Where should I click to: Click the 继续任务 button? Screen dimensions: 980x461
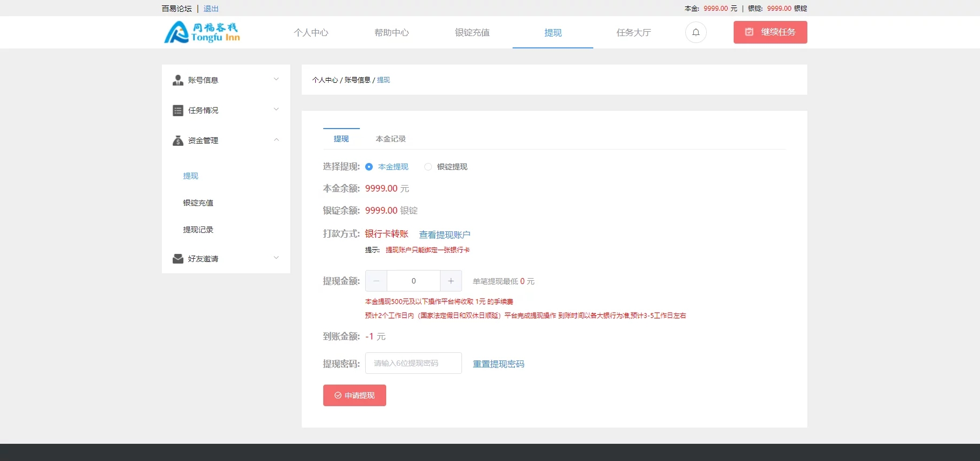(x=770, y=32)
